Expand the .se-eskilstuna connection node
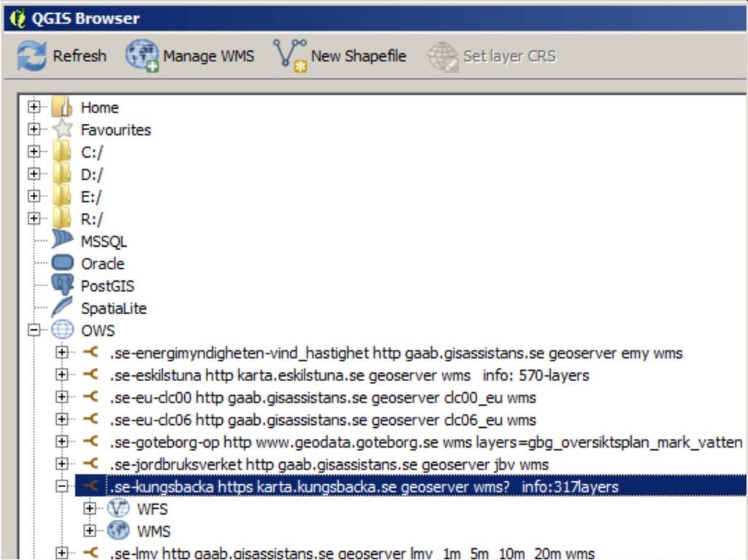 [62, 375]
